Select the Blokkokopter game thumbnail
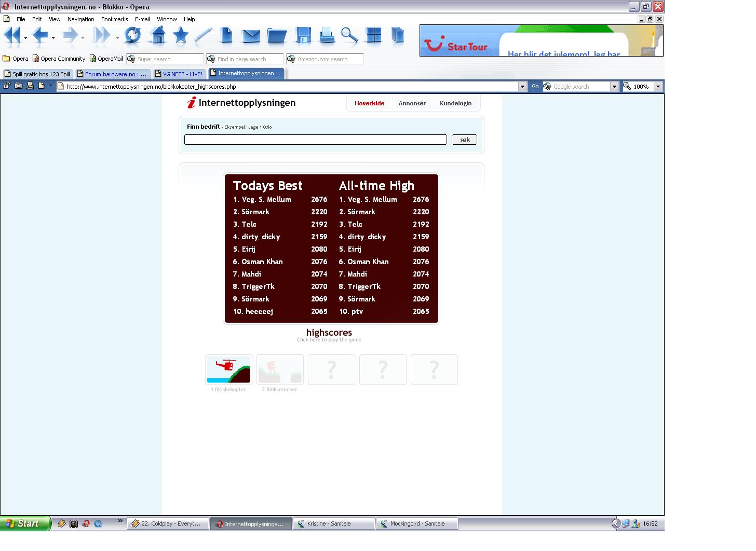756x551 pixels. point(228,369)
